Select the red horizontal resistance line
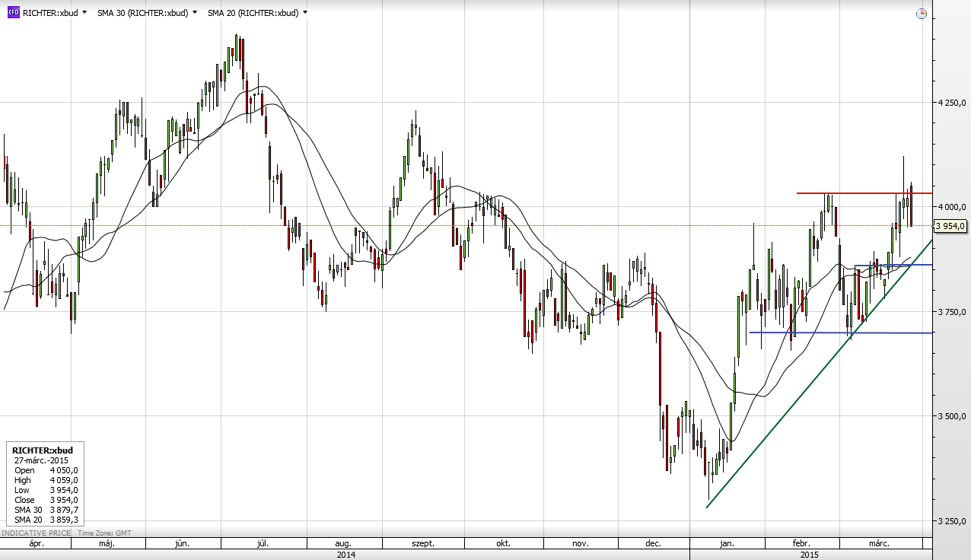The image size is (971, 560). [864, 193]
